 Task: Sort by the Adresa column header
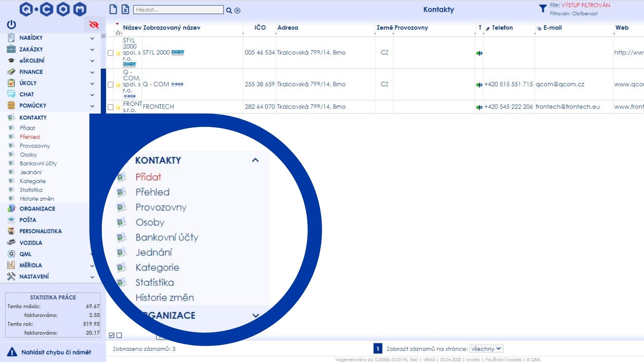(287, 28)
